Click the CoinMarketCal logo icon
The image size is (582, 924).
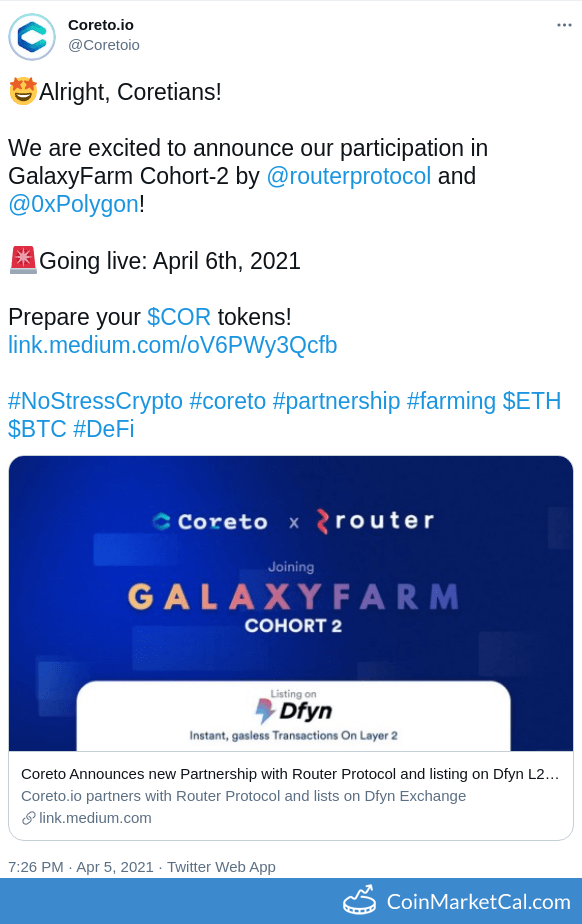click(x=359, y=900)
